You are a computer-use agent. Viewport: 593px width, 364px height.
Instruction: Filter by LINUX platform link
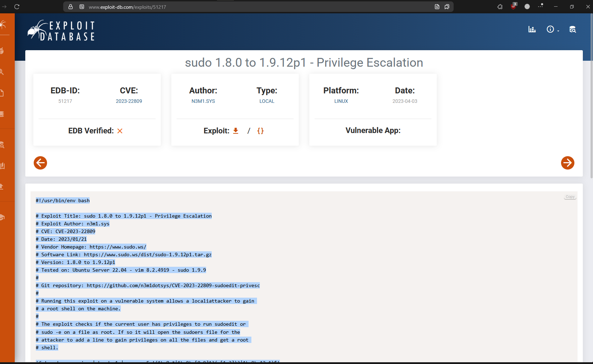pos(341,101)
